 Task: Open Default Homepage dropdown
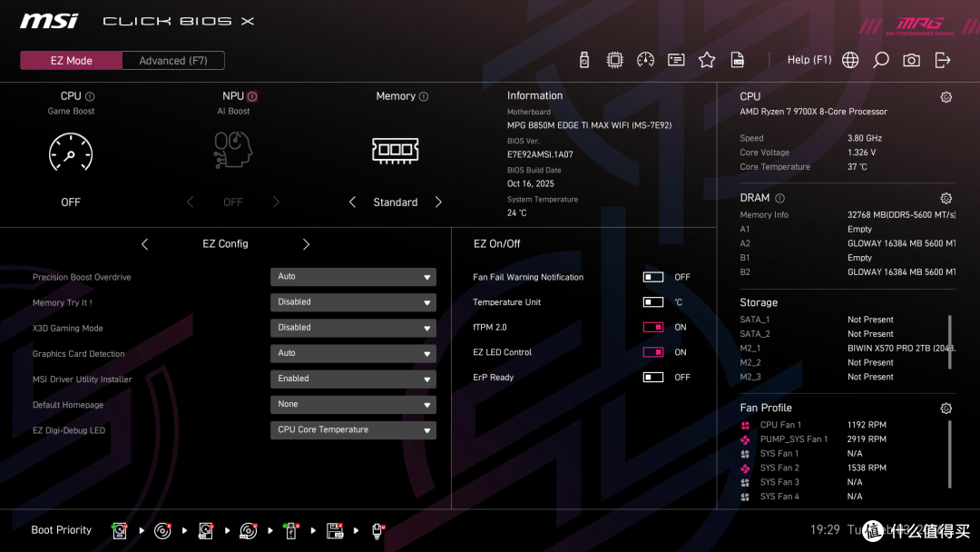click(x=353, y=404)
